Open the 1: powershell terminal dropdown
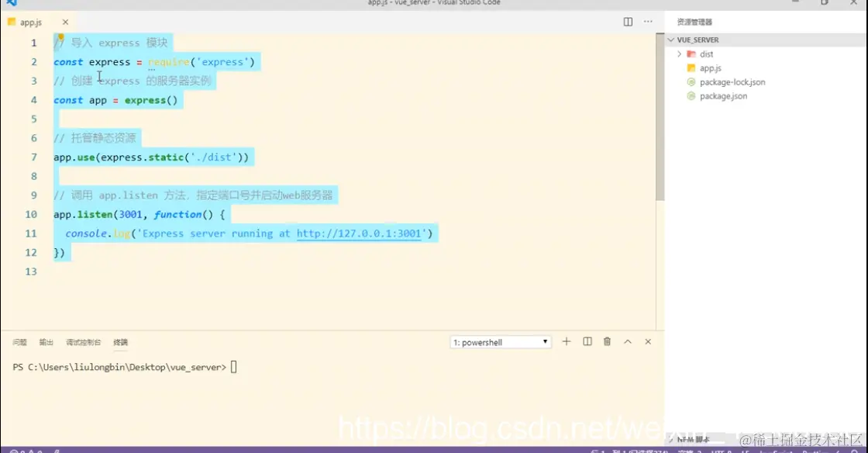Screen dimensions: 868x453 (501, 342)
